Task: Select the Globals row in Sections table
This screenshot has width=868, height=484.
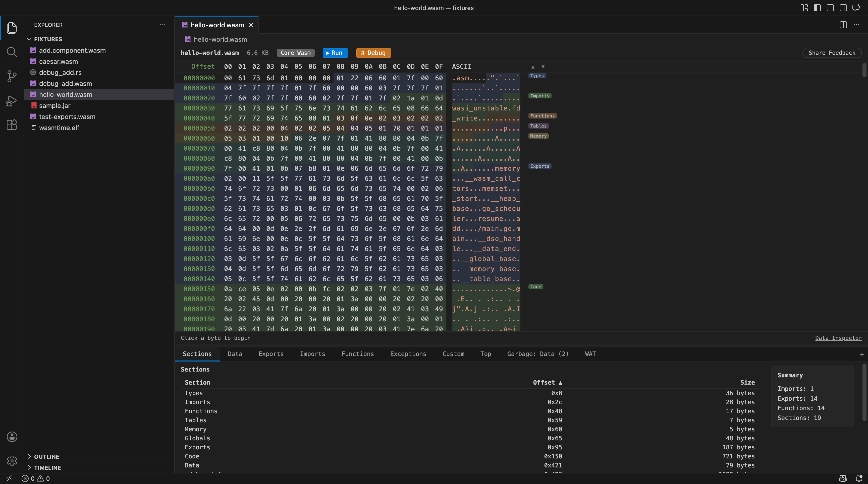Action: 469,438
